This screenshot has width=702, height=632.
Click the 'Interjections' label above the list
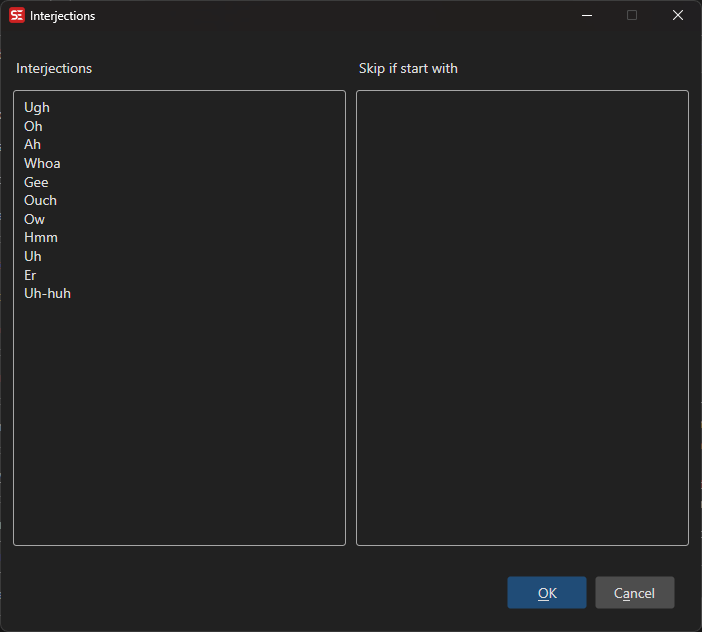pyautogui.click(x=54, y=69)
